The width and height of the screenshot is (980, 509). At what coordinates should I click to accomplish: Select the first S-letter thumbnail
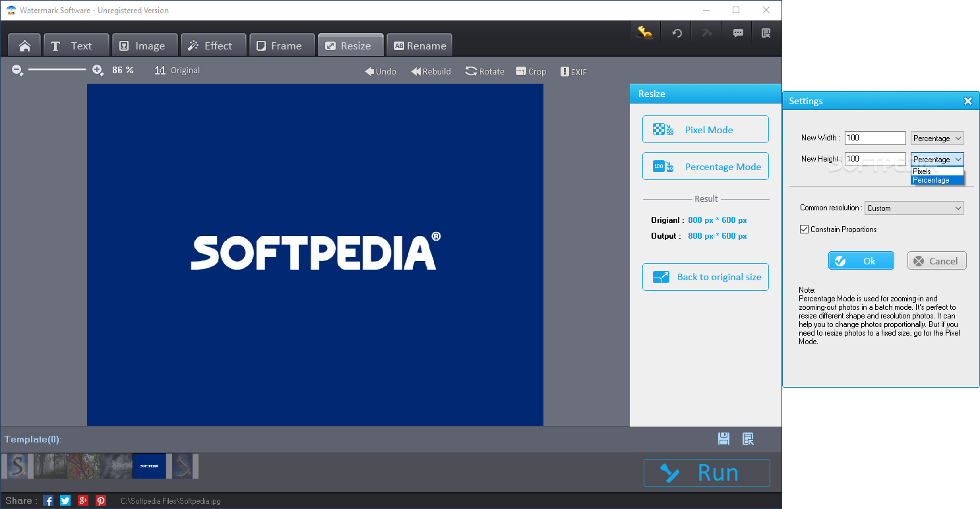[18, 465]
